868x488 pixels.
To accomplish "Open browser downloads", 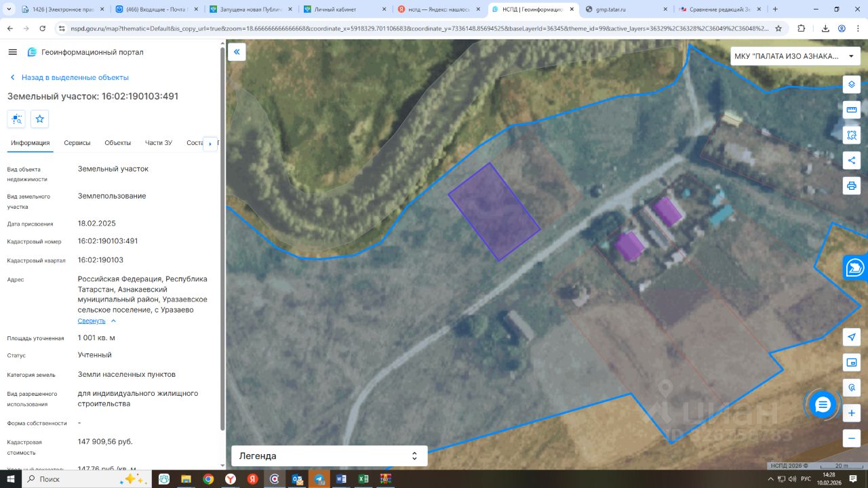I will 825,28.
